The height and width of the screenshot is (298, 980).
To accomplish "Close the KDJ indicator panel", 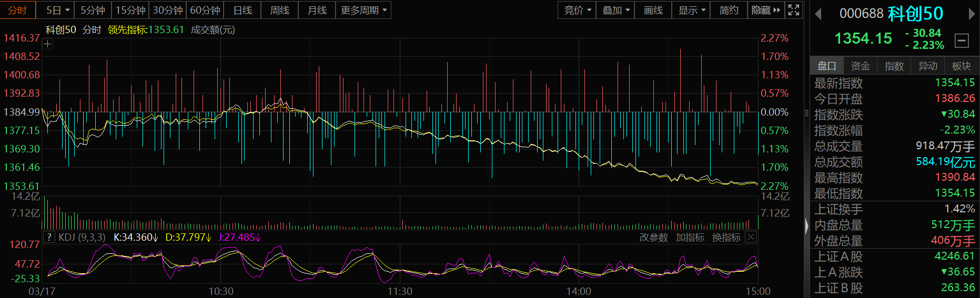I will coord(751,237).
